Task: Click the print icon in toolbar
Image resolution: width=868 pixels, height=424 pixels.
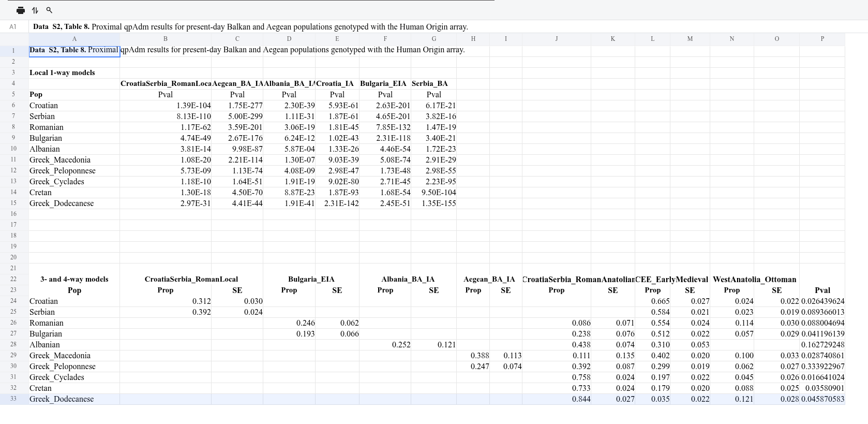Action: 21,10
